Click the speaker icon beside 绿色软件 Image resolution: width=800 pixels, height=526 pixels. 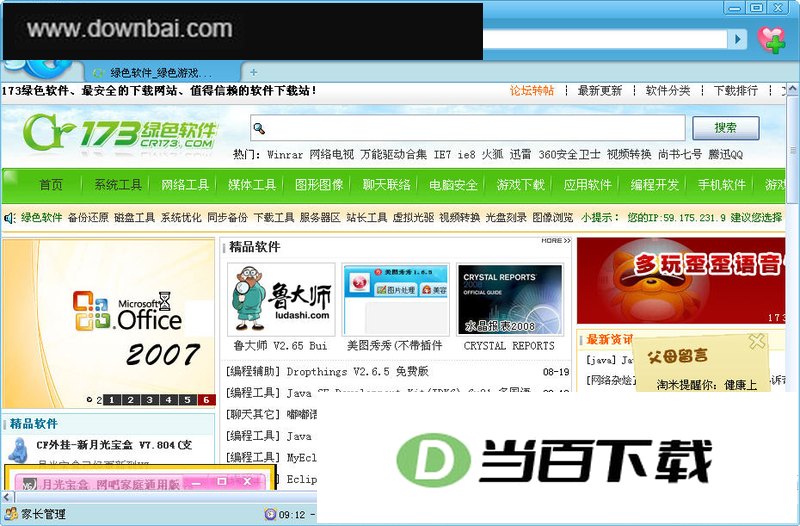[x=10, y=218]
